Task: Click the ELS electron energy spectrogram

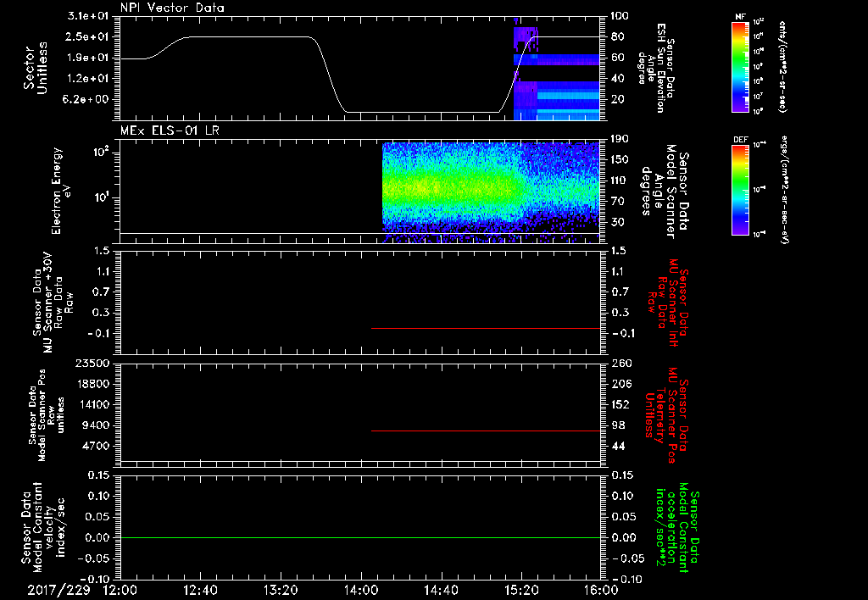Action: click(x=491, y=191)
